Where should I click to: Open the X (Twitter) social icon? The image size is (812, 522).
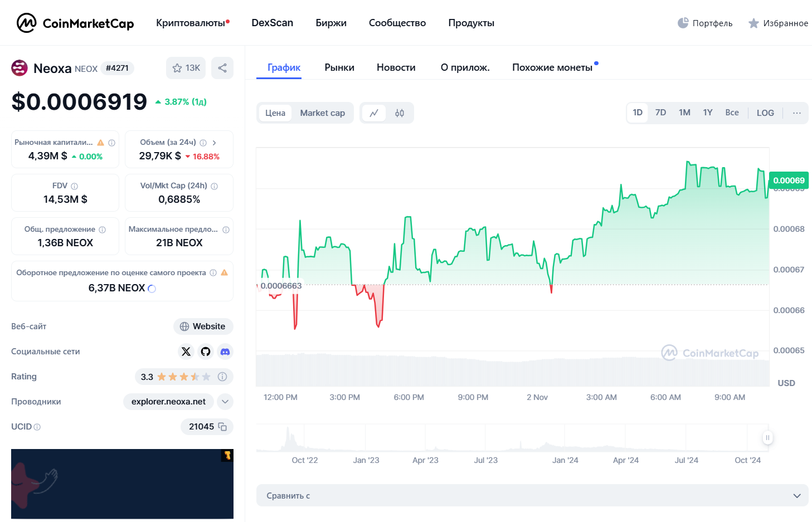coord(186,352)
